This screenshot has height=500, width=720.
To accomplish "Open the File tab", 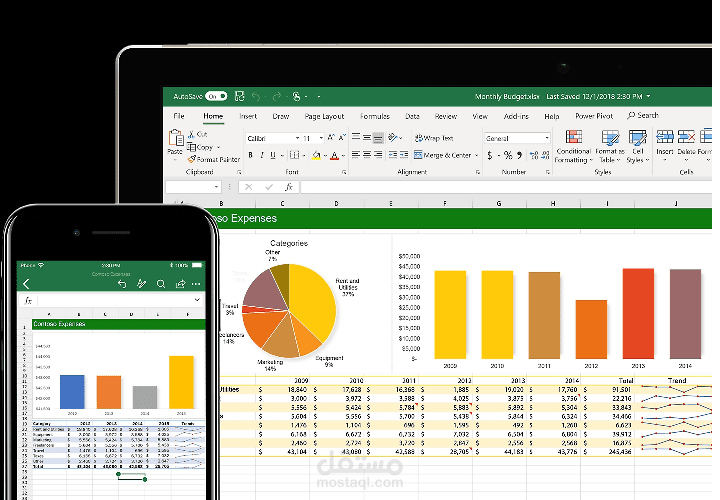I will [x=179, y=116].
